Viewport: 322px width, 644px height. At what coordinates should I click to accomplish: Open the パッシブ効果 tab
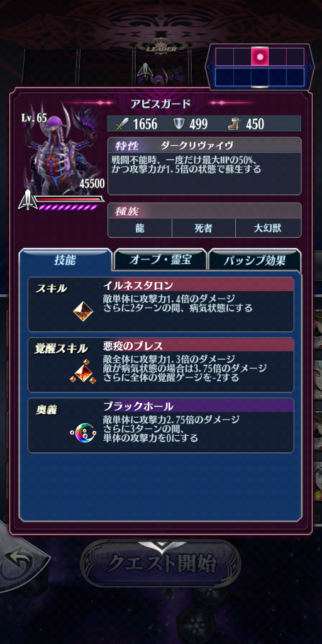[255, 260]
